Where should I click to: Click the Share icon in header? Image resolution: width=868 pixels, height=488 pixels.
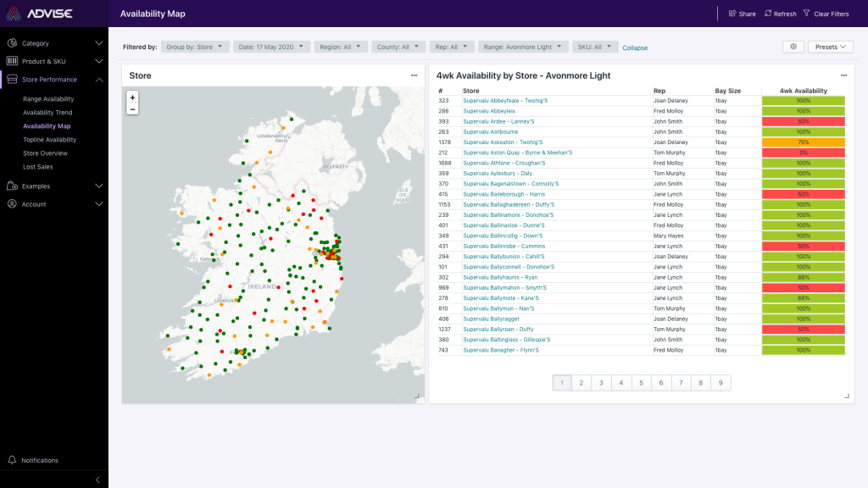732,14
